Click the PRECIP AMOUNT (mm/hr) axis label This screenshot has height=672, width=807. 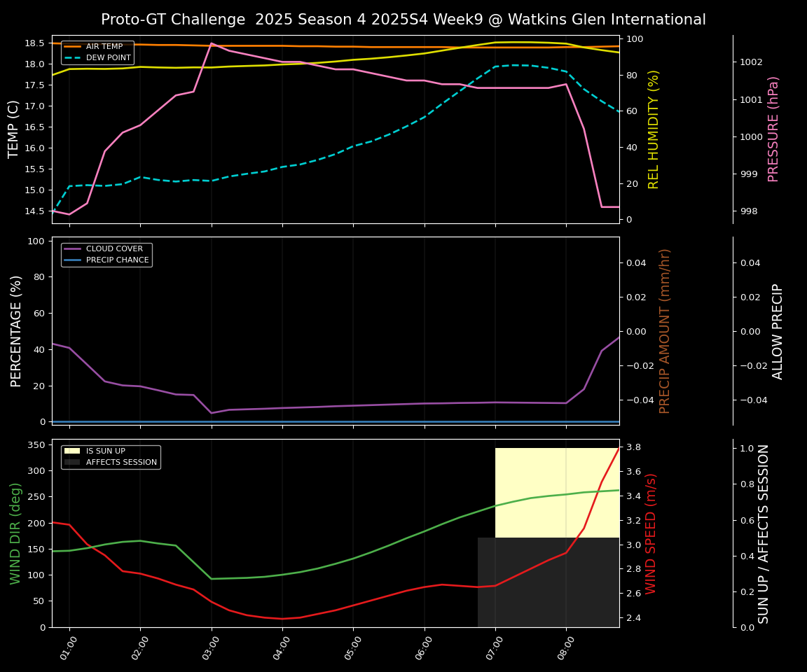(x=665, y=330)
